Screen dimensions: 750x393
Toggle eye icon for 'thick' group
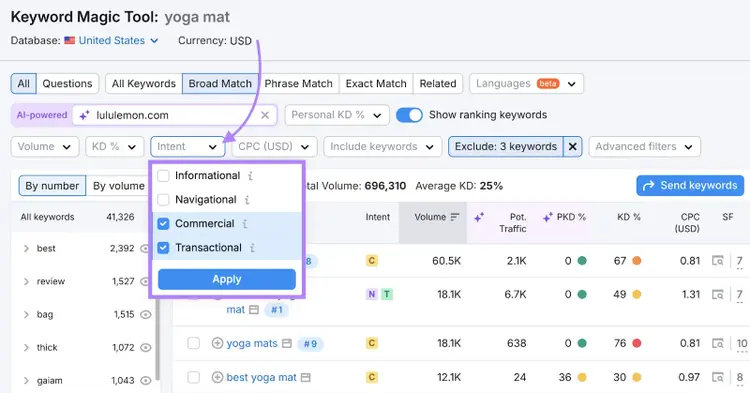tap(145, 348)
